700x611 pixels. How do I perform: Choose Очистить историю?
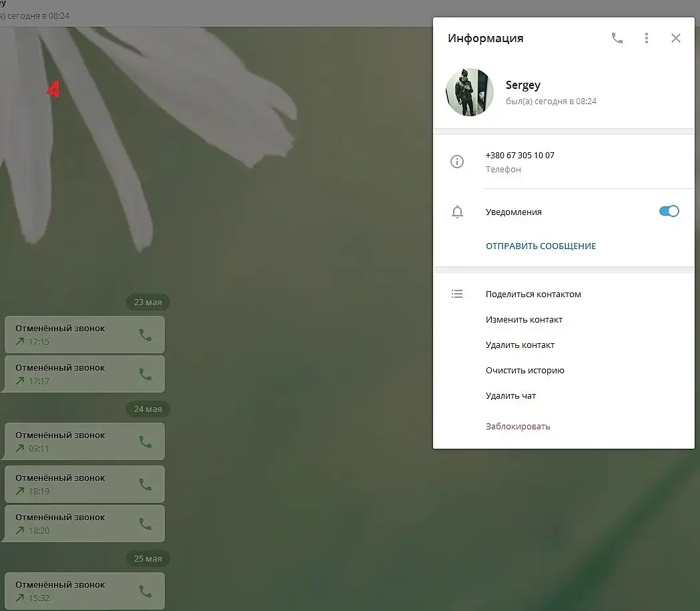pyautogui.click(x=525, y=371)
